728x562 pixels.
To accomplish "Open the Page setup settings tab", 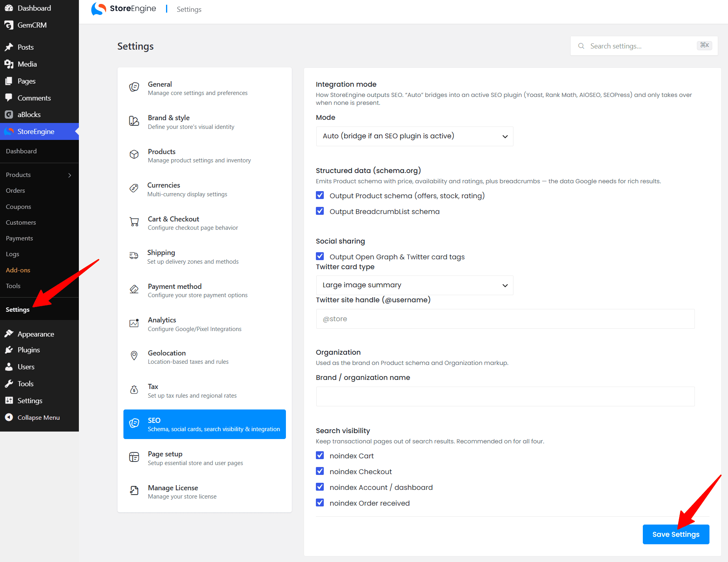I will [204, 458].
